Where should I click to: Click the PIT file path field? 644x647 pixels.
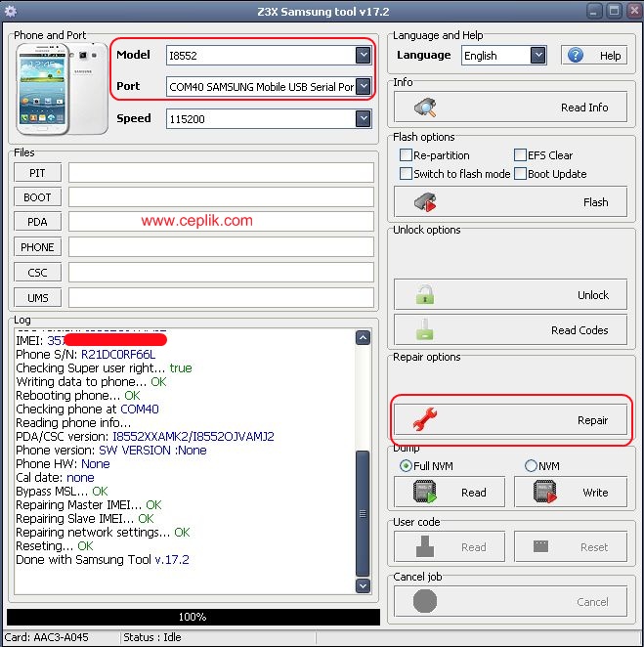(x=221, y=172)
